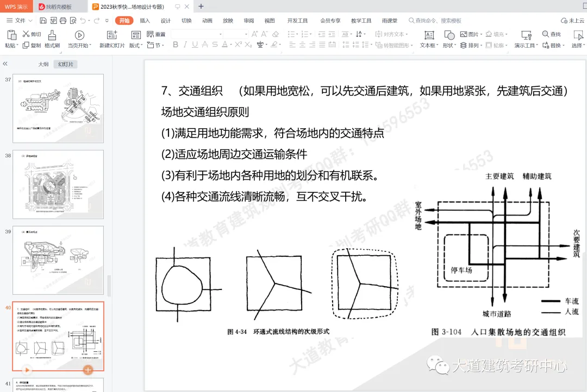This screenshot has width=587, height=392.
Task: Click the Presentation Tools (演示工具) icon
Action: [526, 35]
